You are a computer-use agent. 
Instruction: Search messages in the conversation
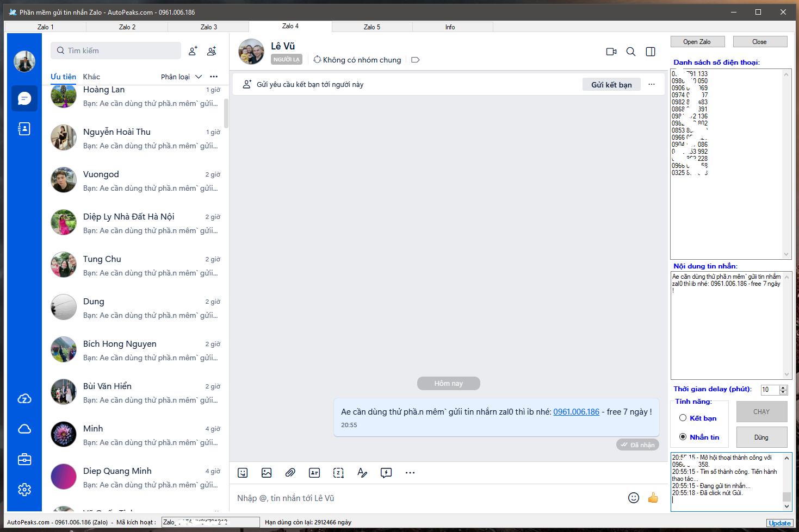630,52
